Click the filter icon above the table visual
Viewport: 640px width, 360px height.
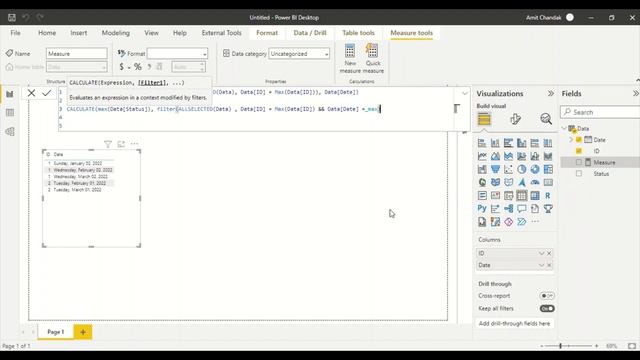point(108,144)
